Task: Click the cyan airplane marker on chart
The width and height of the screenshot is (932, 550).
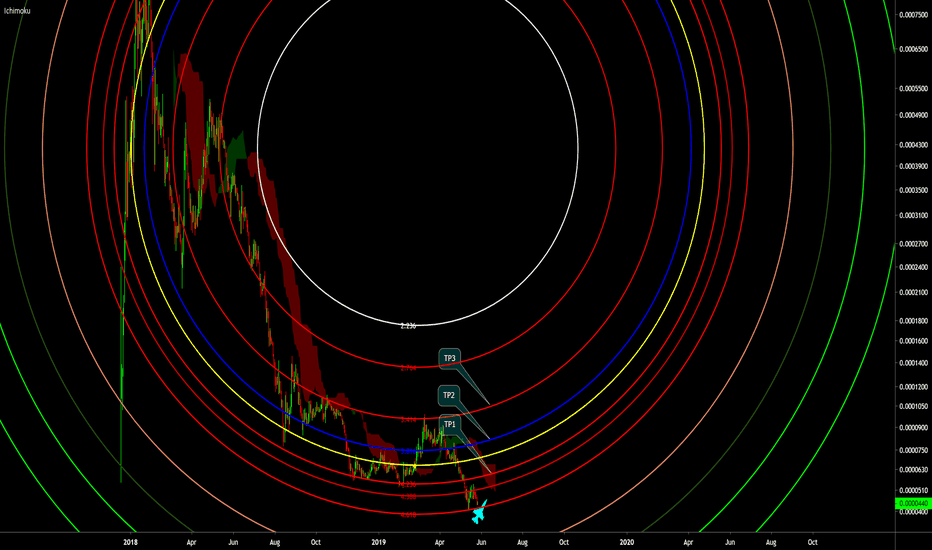Action: 479,512
